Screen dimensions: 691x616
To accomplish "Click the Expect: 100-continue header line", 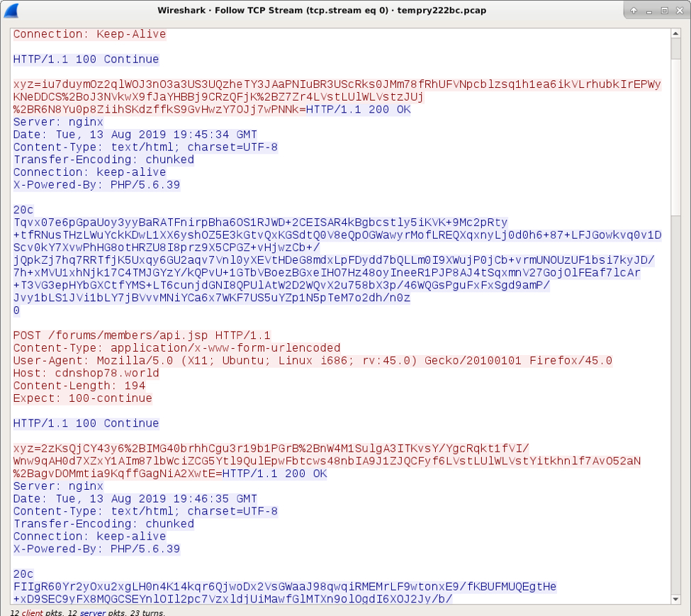I will (82, 398).
